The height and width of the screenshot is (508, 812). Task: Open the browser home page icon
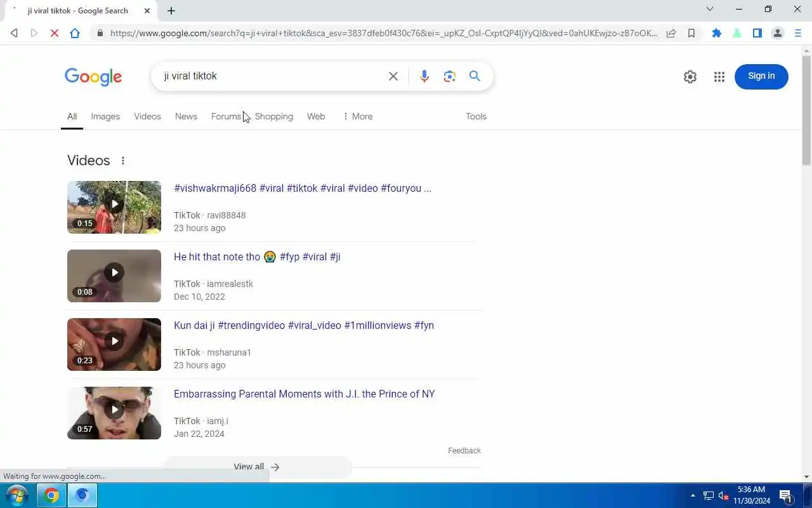[75, 33]
